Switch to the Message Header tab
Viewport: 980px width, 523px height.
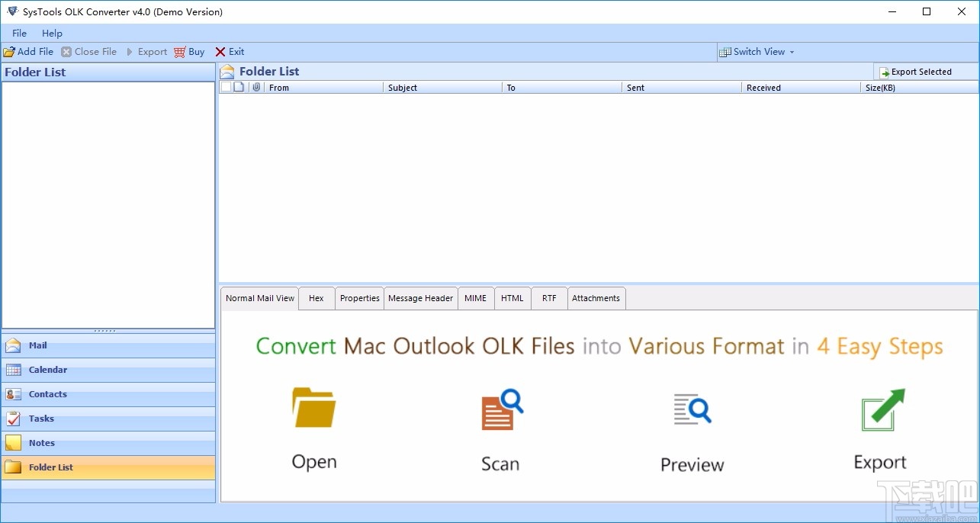click(x=420, y=298)
